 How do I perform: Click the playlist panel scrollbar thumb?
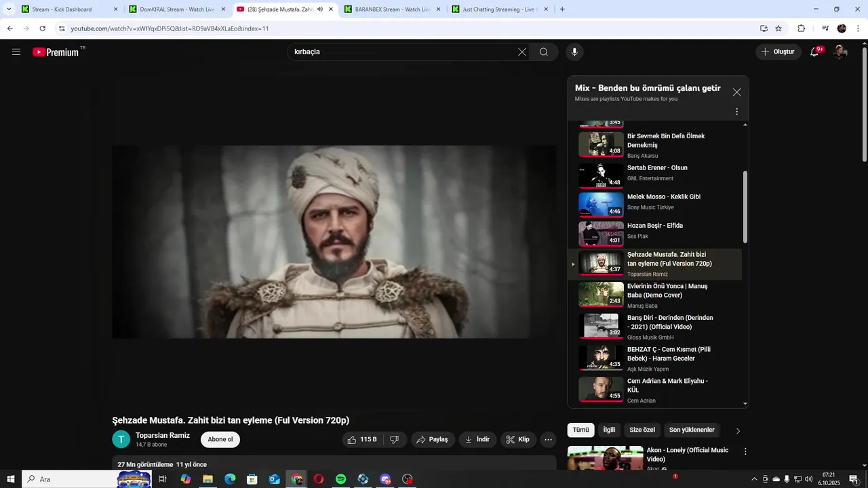tap(745, 207)
